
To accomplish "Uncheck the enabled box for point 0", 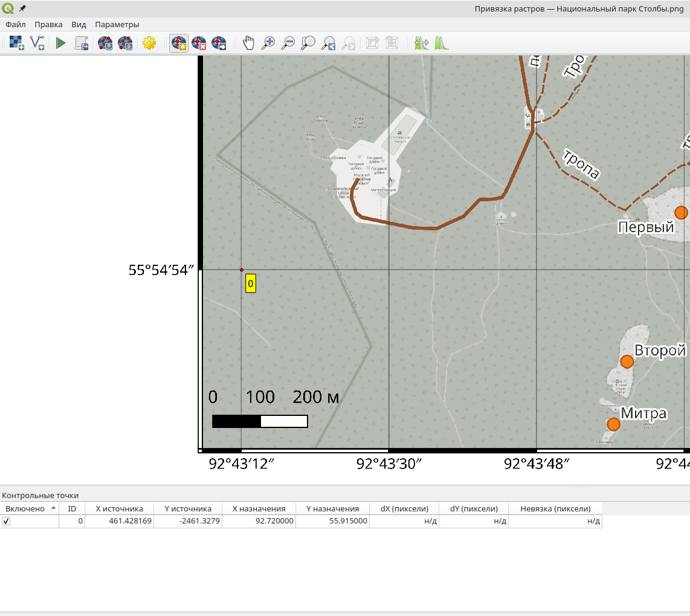I will tap(6, 521).
